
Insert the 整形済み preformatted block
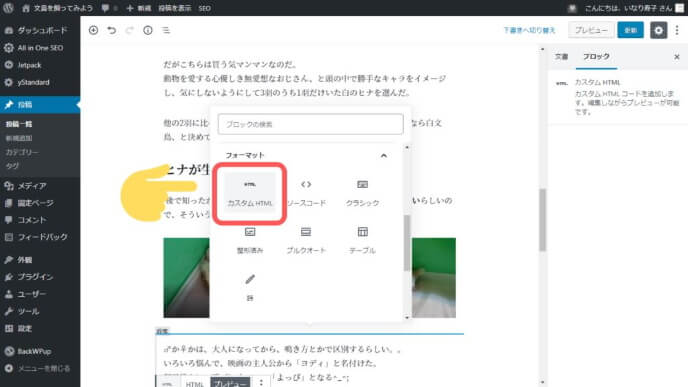point(250,240)
